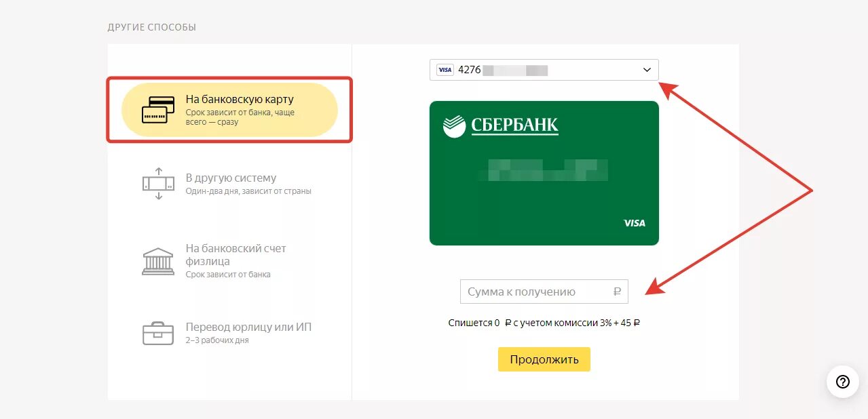Select 'На банковскую карту' withdrawal method
Screen dimensions: 868x419
coord(229,110)
